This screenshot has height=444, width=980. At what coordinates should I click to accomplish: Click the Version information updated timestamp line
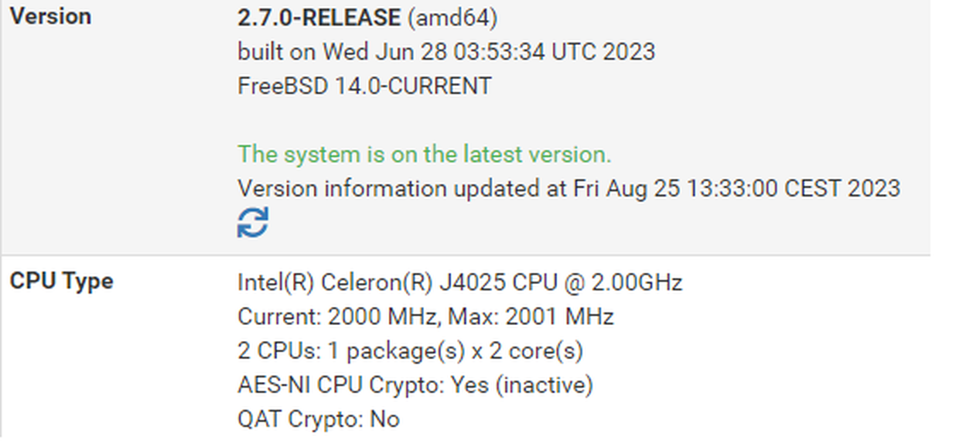[569, 188]
